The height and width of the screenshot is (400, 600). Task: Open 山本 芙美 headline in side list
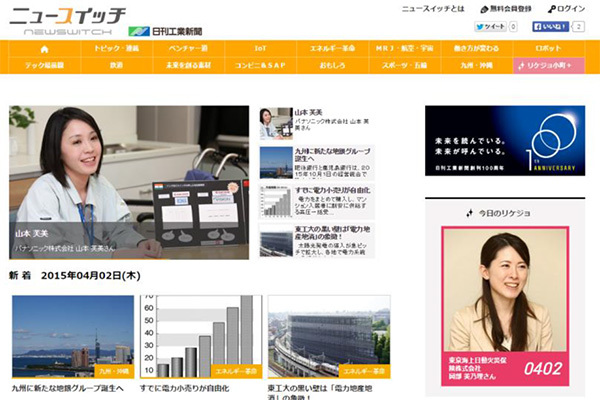(x=308, y=112)
